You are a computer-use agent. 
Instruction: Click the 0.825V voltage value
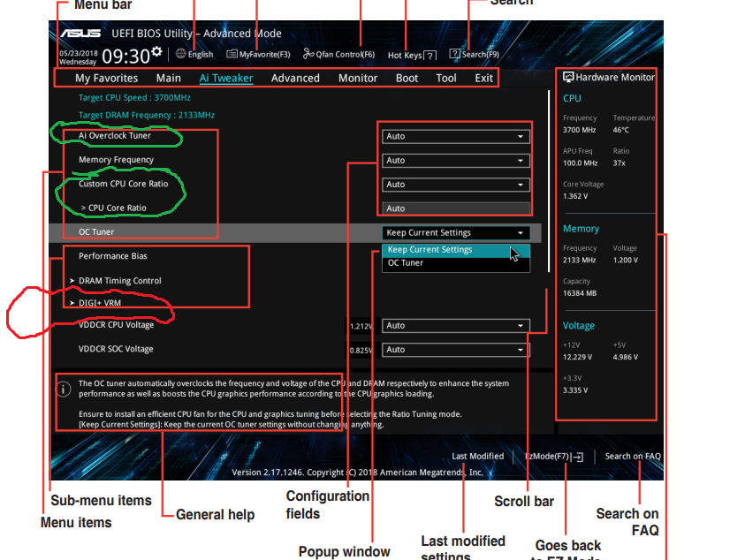(361, 351)
